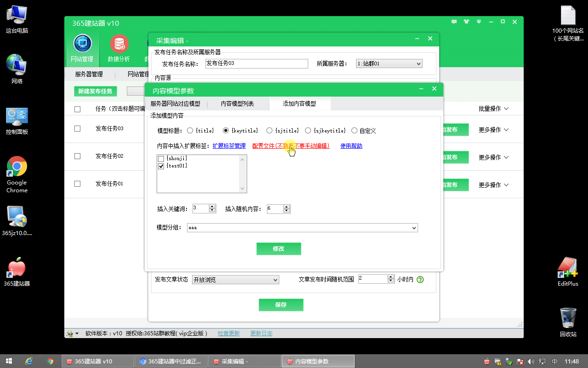Select the {title} radio button

point(190,131)
